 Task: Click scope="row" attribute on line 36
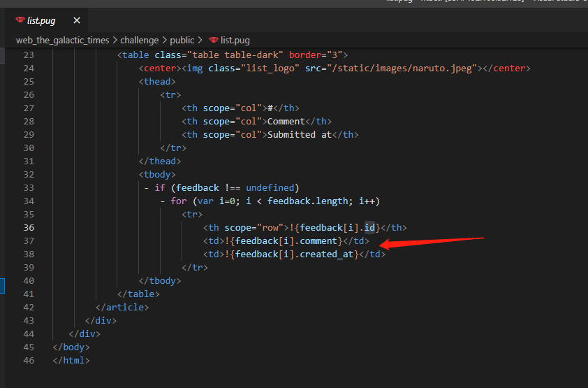coord(254,228)
